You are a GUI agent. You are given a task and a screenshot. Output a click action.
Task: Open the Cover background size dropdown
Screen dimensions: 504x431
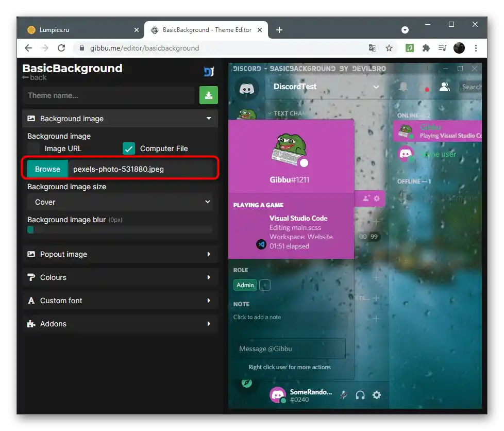click(x=120, y=202)
